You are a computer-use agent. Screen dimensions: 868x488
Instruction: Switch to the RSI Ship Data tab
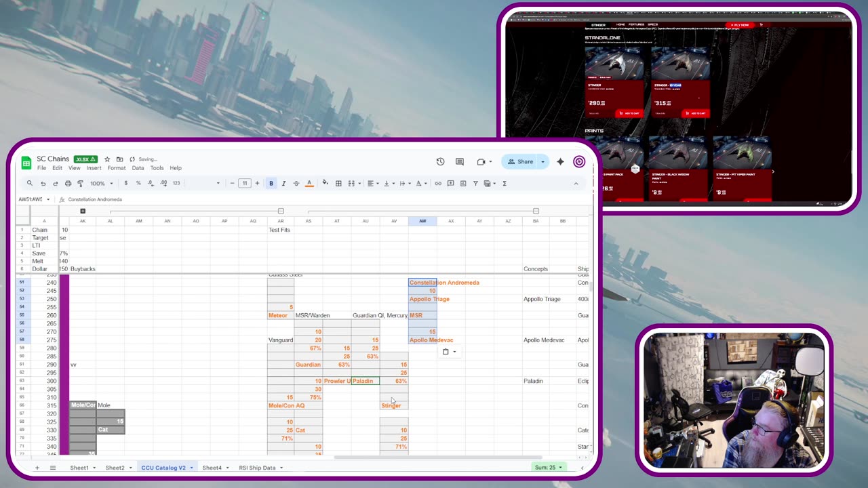257,468
